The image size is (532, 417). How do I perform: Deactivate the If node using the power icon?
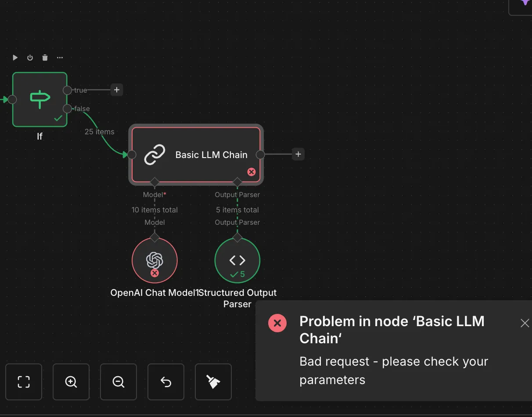pos(30,58)
